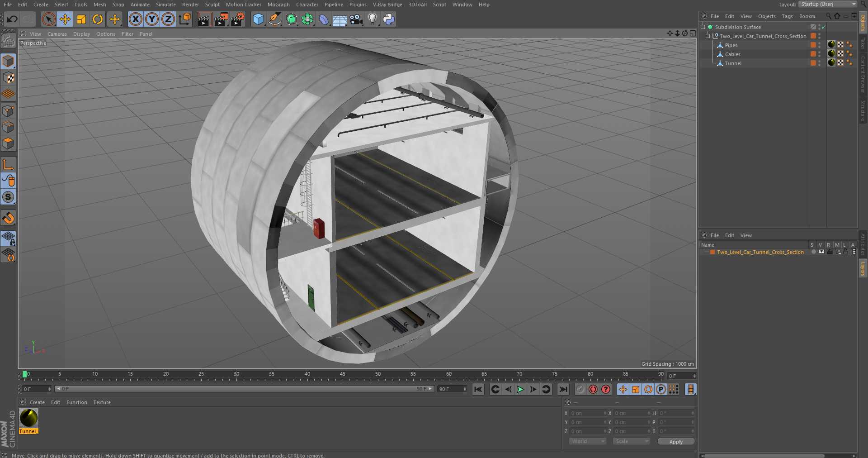Select the Pipes object
868x458 pixels.
coord(731,45)
